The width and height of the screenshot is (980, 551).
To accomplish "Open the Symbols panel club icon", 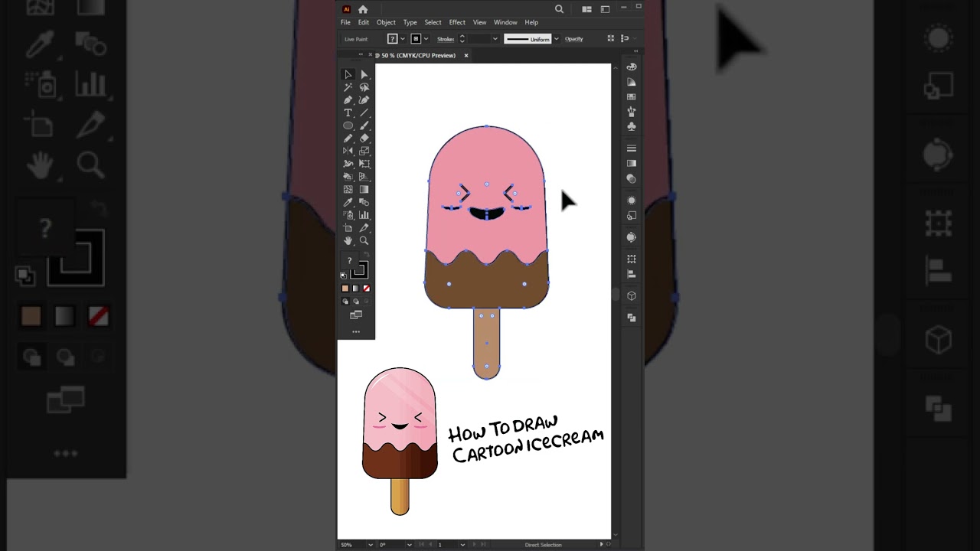I will [x=632, y=126].
